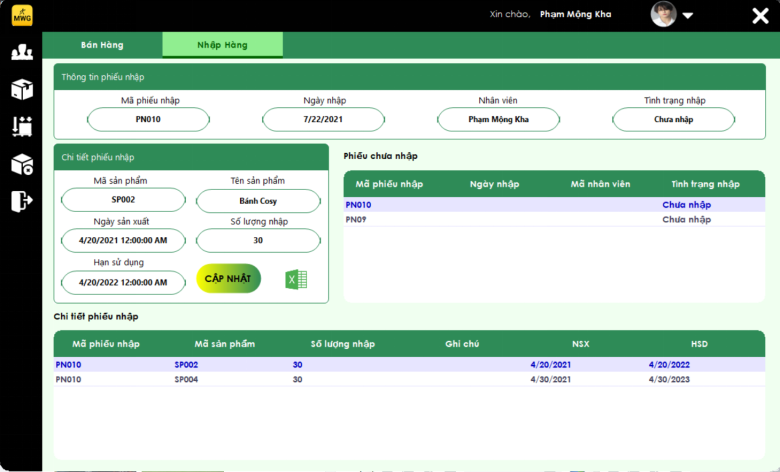Screen dimensions: 780x472
Task: Click the Hạn sử dụng field 4/20/2022
Action: click(x=123, y=283)
